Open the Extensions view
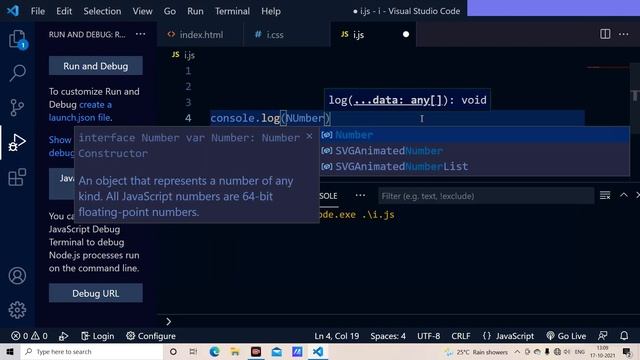Screen dimensions: 640x360 [17, 177]
